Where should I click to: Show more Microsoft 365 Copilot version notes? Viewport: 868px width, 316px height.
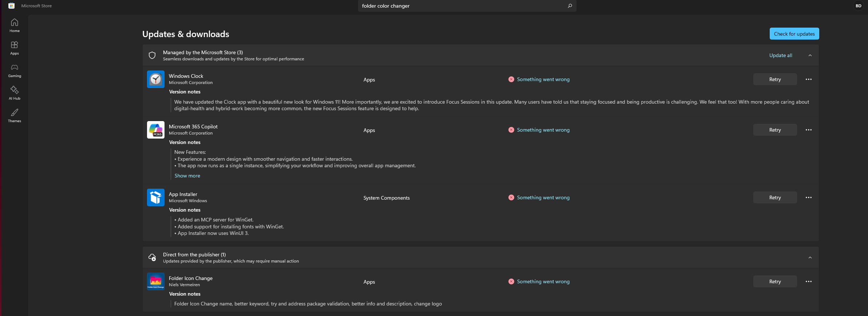pyautogui.click(x=187, y=176)
